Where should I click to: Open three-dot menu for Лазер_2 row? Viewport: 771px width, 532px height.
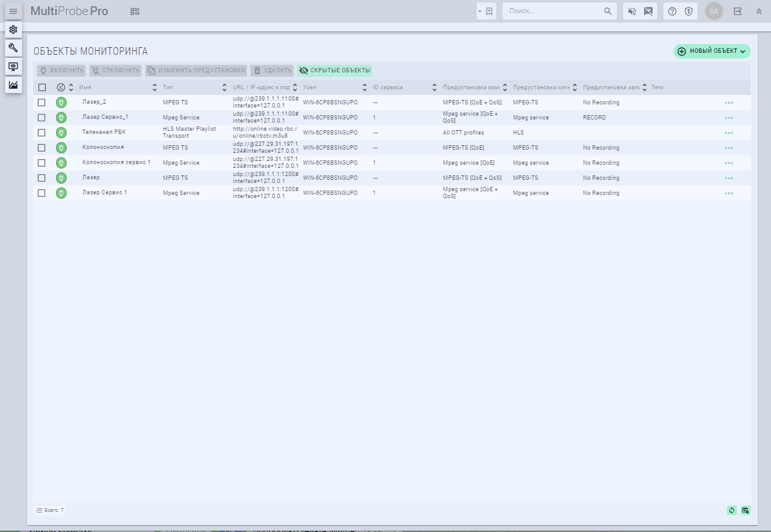(729, 103)
